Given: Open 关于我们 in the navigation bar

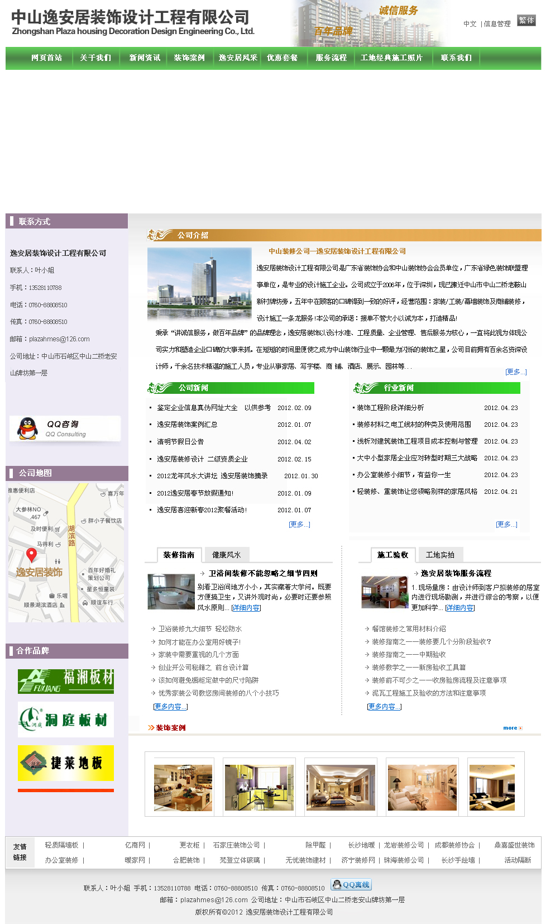Looking at the screenshot, I should click(x=95, y=58).
